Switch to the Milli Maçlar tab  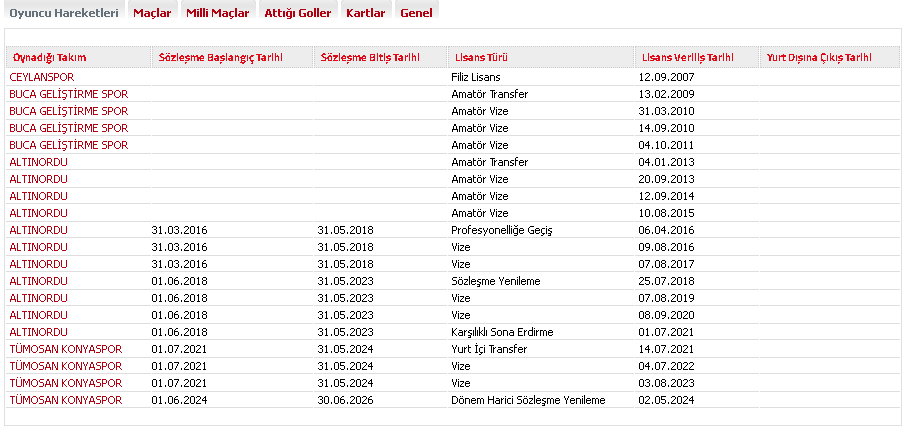pos(217,13)
